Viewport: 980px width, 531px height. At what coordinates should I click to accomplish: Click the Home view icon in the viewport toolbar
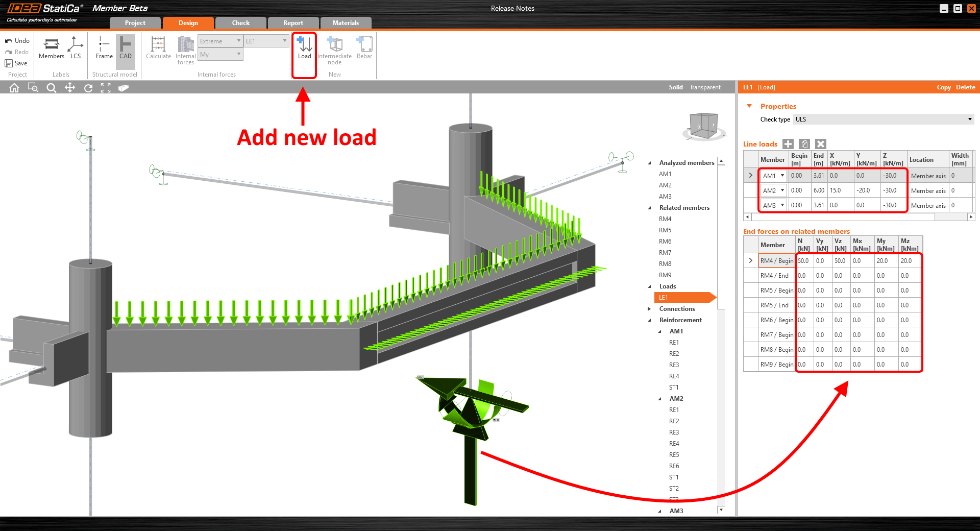(x=14, y=87)
